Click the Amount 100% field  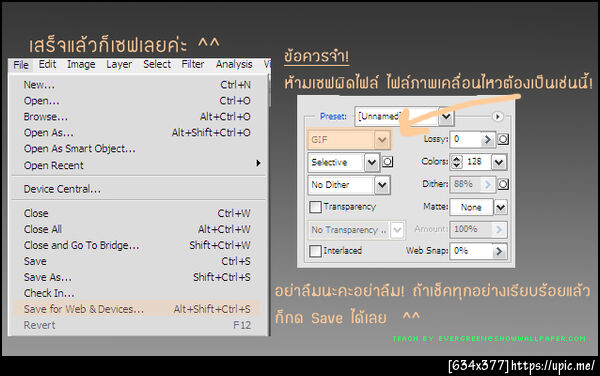(x=471, y=229)
